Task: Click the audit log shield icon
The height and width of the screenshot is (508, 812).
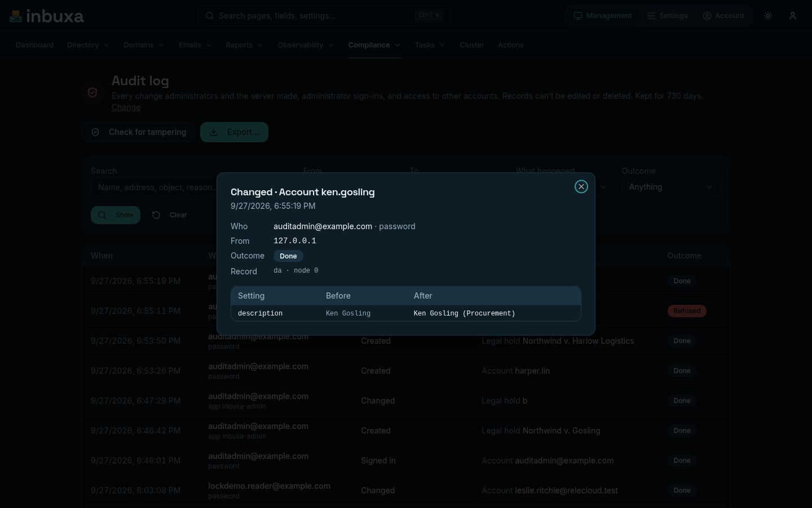Action: [92, 93]
